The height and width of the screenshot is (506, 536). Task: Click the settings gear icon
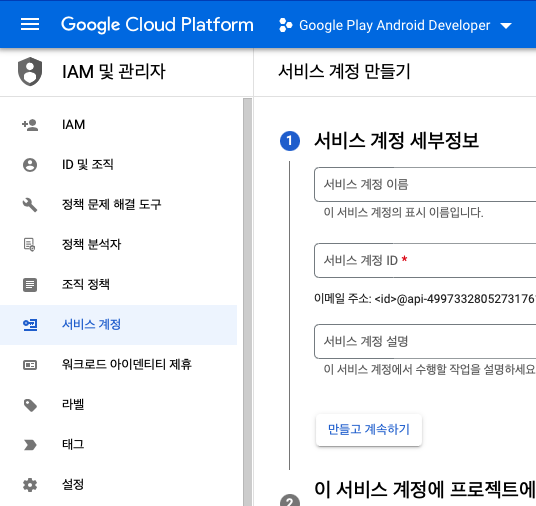tap(30, 485)
